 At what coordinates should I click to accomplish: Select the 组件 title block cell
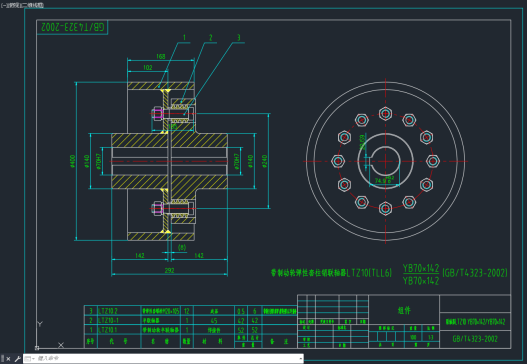pyautogui.click(x=404, y=310)
